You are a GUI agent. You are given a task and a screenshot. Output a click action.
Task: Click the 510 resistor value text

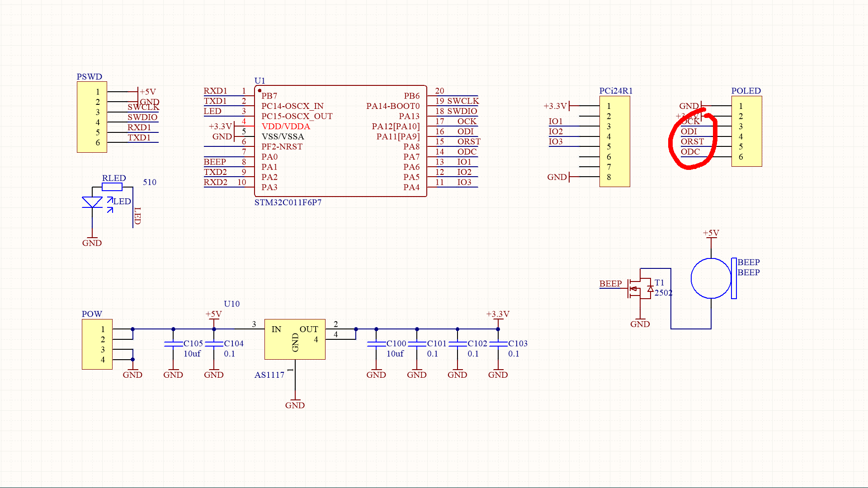[x=150, y=182]
